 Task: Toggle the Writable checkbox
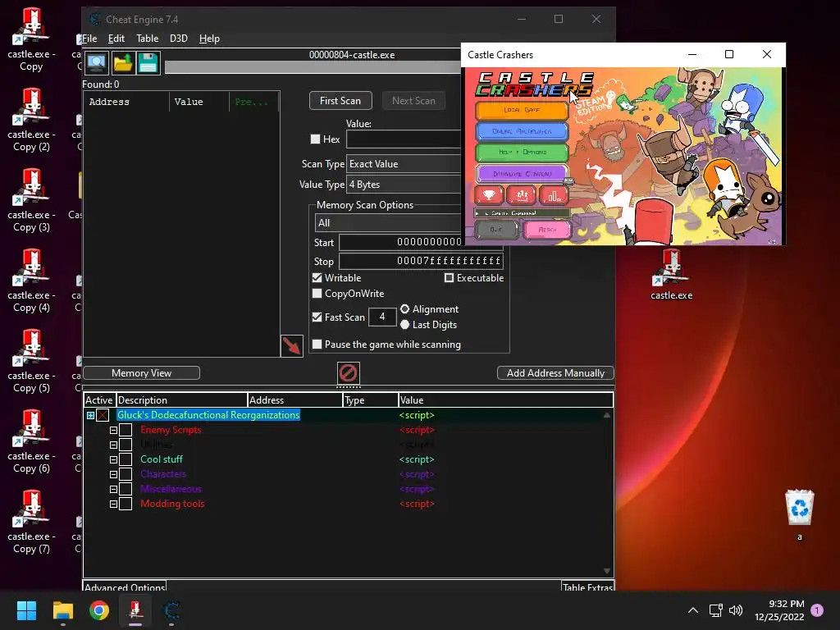pyautogui.click(x=317, y=277)
